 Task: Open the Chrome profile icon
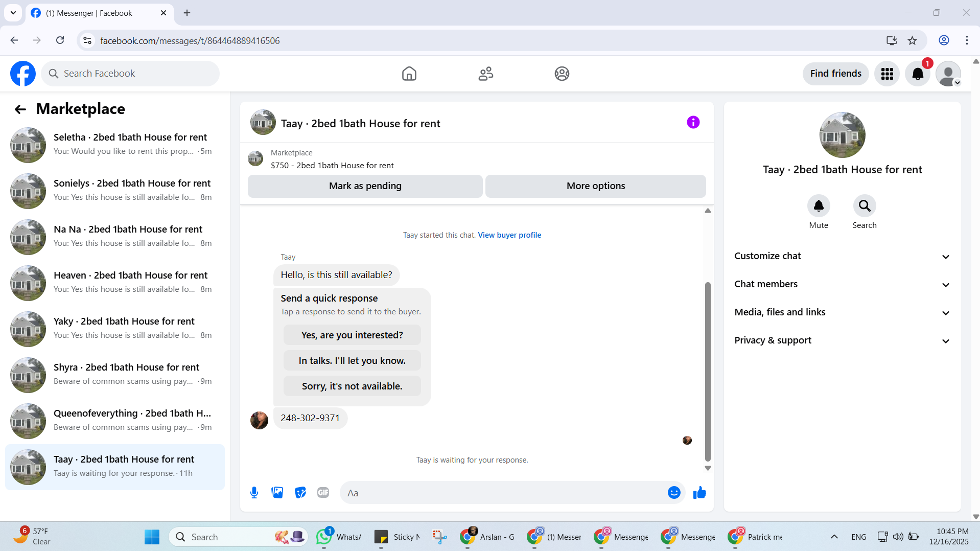pyautogui.click(x=944, y=40)
